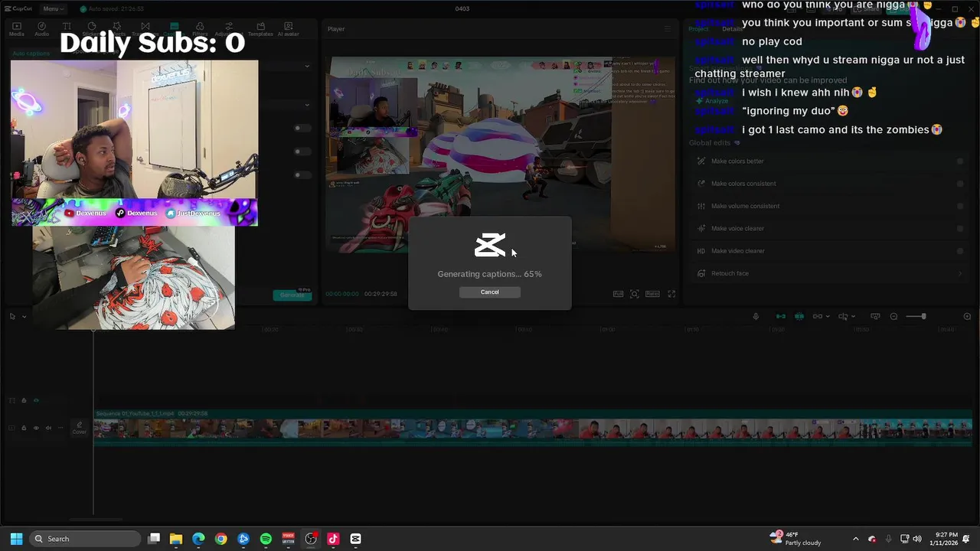Click the zoom-to-fit icon in player
This screenshot has height=551, width=980.
tap(635, 294)
